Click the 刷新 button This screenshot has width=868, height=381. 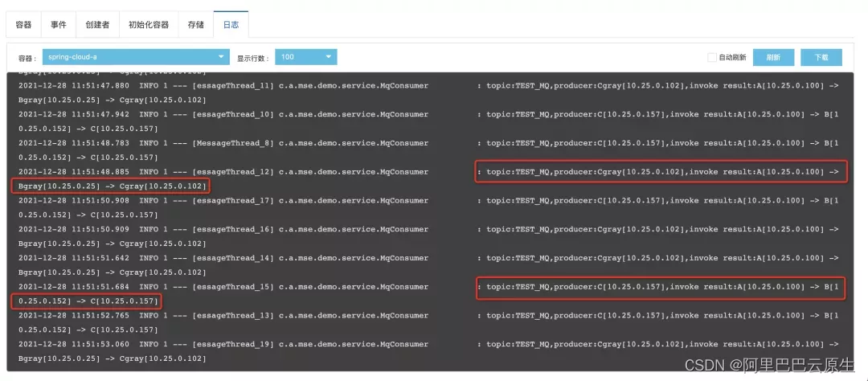773,57
